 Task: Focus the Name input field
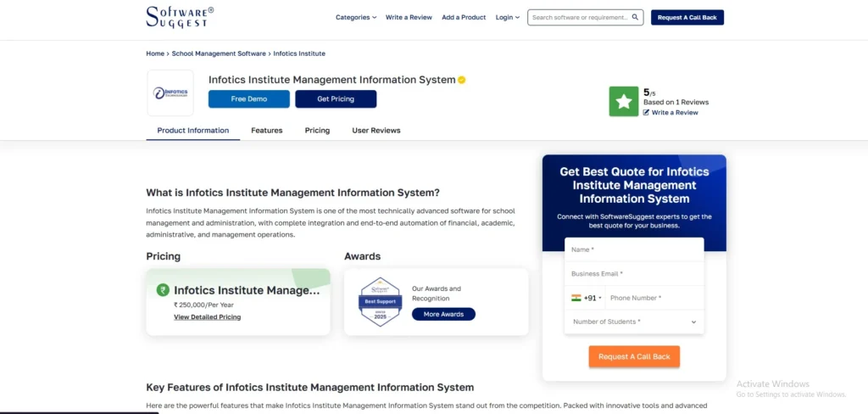pyautogui.click(x=634, y=250)
